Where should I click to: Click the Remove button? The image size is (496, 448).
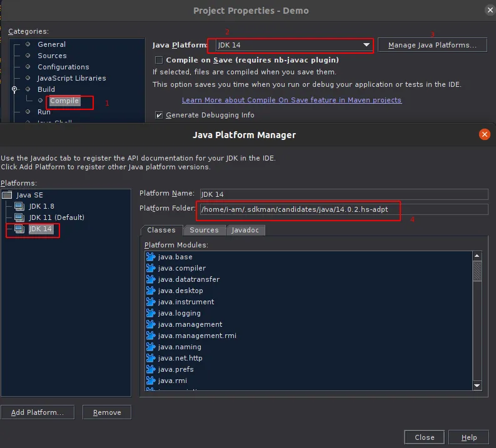(x=107, y=412)
